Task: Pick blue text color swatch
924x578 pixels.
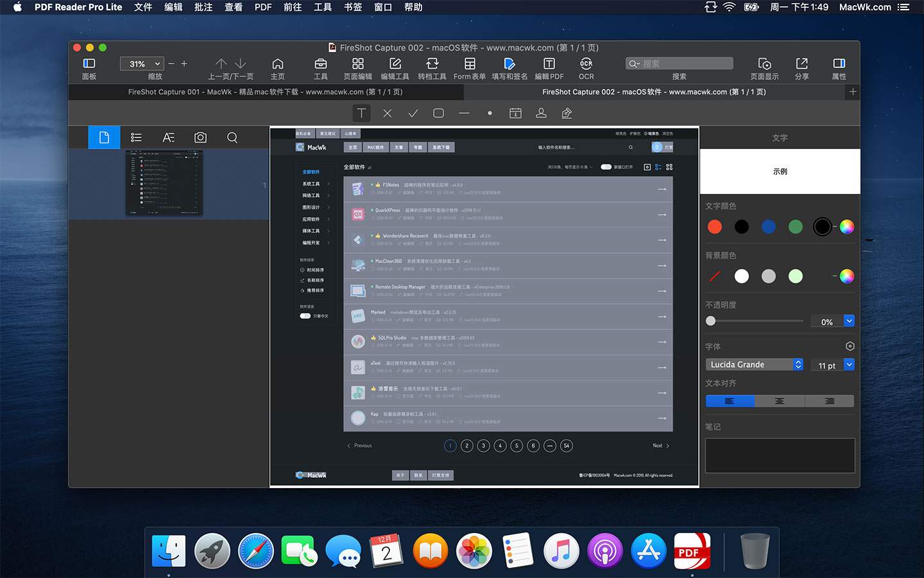Action: coord(769,227)
